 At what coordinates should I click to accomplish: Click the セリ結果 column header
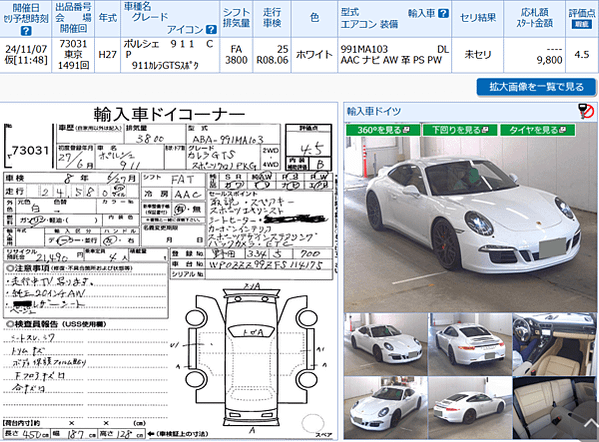478,18
